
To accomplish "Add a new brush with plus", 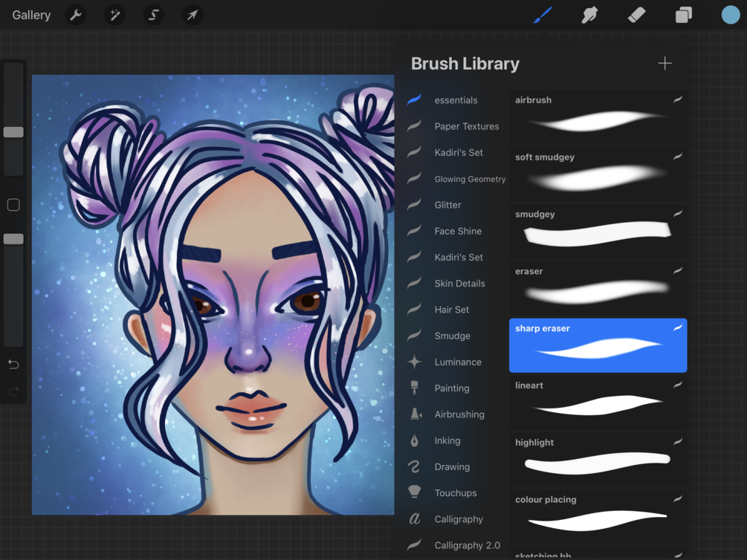I will (664, 63).
